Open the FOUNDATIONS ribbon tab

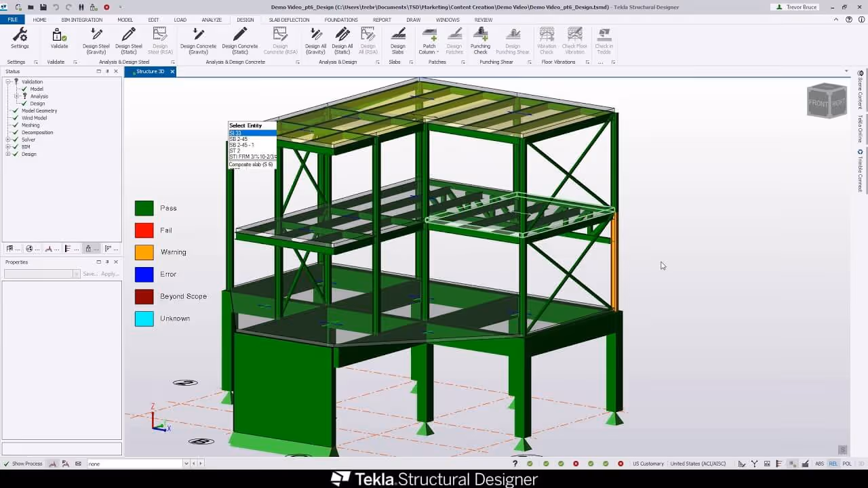[341, 20]
